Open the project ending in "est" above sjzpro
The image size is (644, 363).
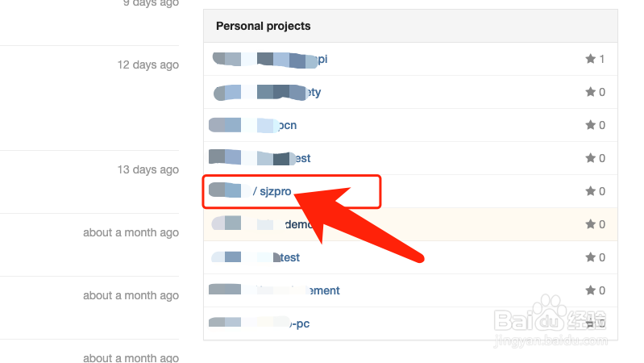coord(260,158)
